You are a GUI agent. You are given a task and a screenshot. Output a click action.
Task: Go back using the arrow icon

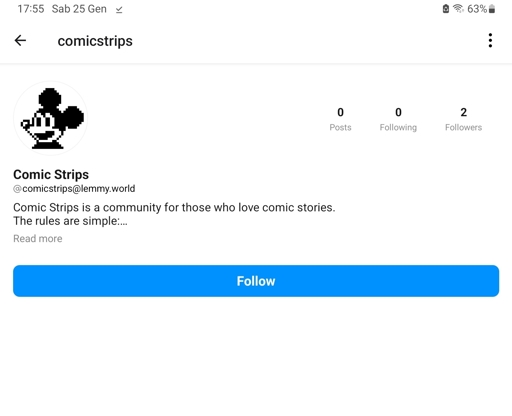[x=20, y=41]
